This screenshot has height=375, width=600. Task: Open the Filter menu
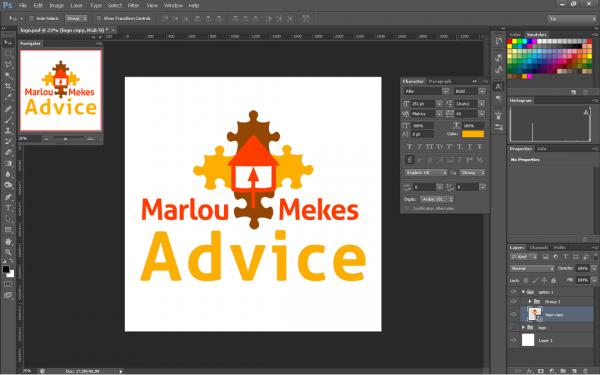(x=133, y=5)
